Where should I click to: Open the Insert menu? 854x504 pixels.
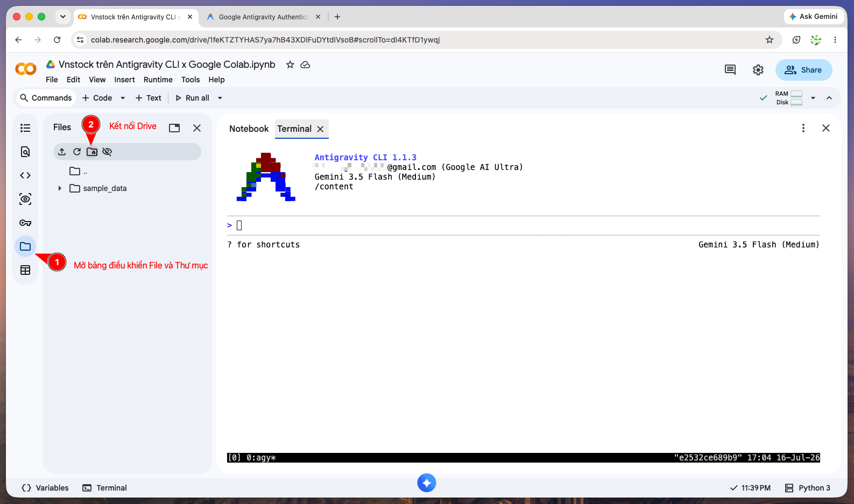coord(124,80)
